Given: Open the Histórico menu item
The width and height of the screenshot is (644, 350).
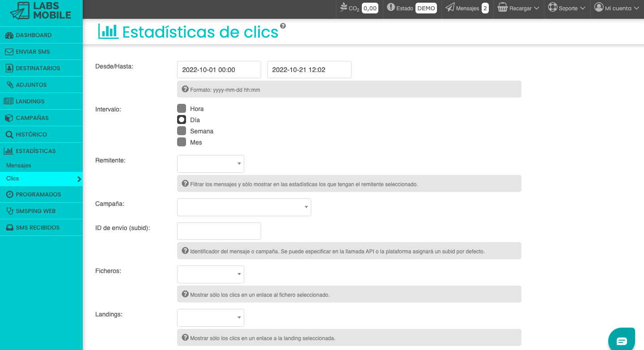Looking at the screenshot, I should pos(41,134).
